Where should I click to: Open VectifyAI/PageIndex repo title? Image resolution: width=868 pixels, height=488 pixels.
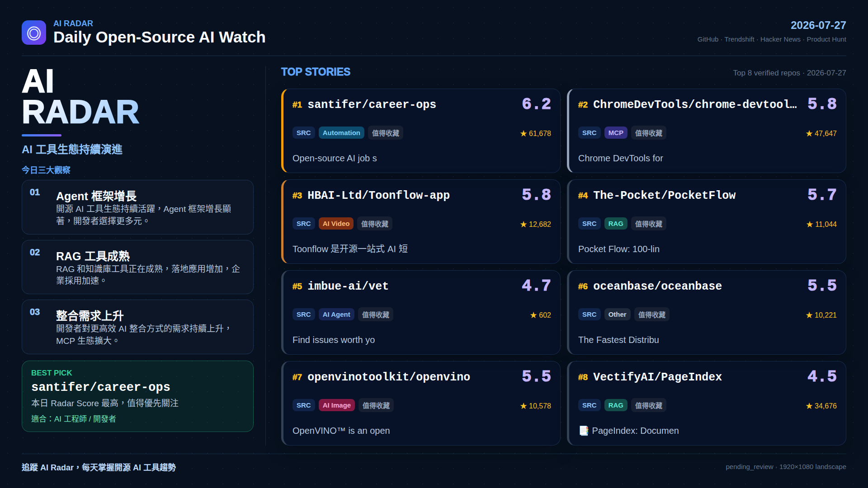click(657, 377)
